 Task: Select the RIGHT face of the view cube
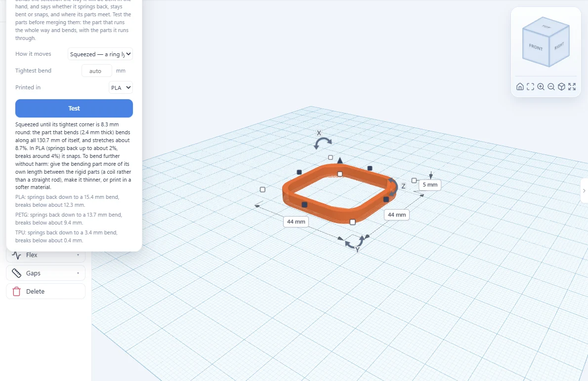559,46
